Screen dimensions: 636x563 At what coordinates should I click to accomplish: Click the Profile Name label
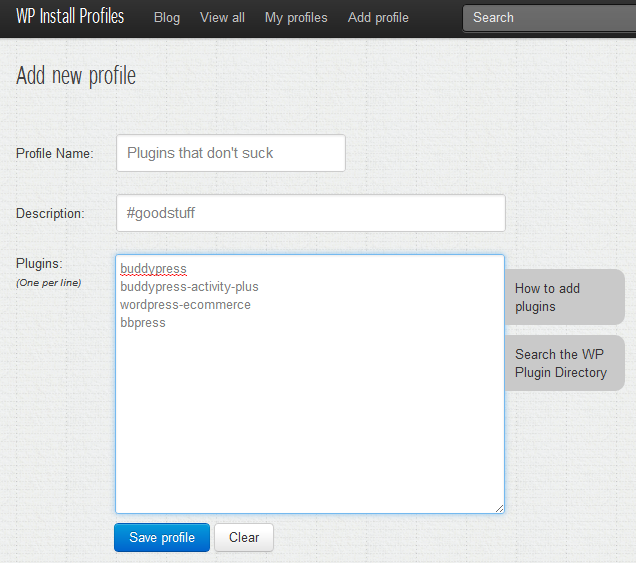point(55,153)
